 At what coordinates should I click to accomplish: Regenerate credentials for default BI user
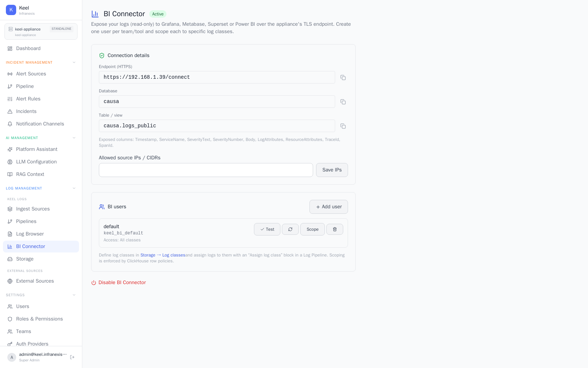290,229
